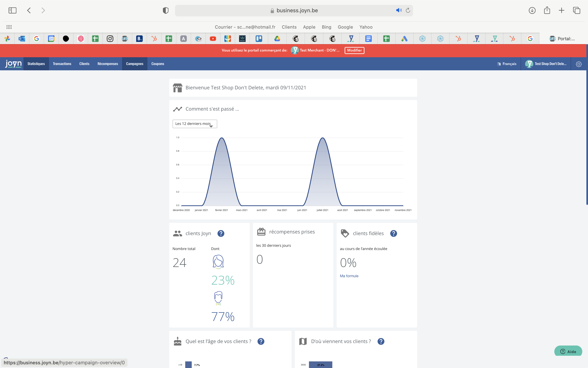Image resolution: width=588 pixels, height=368 pixels.
Task: Click the Modifier button in red banner
Action: (x=354, y=50)
